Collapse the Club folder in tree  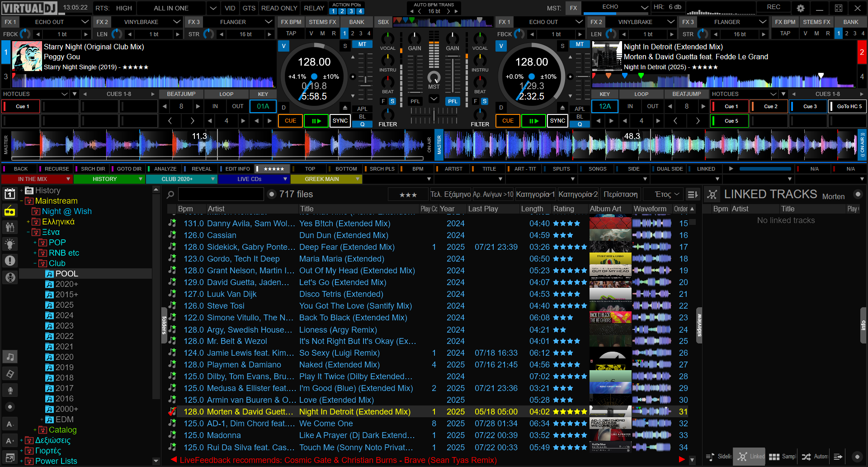pyautogui.click(x=35, y=263)
